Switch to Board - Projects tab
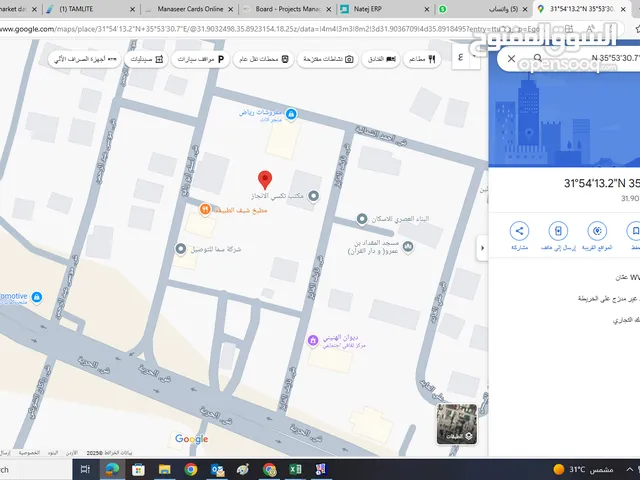 pos(288,9)
